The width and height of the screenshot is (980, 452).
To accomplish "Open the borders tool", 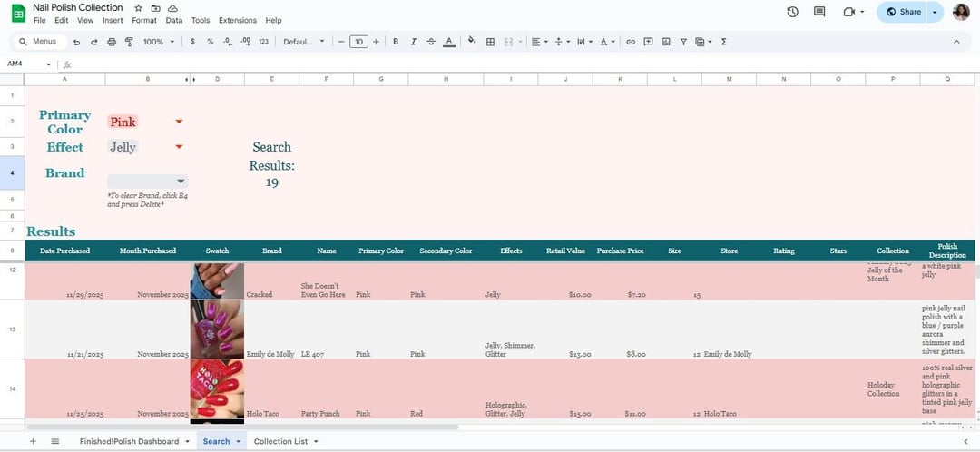I will coord(490,42).
